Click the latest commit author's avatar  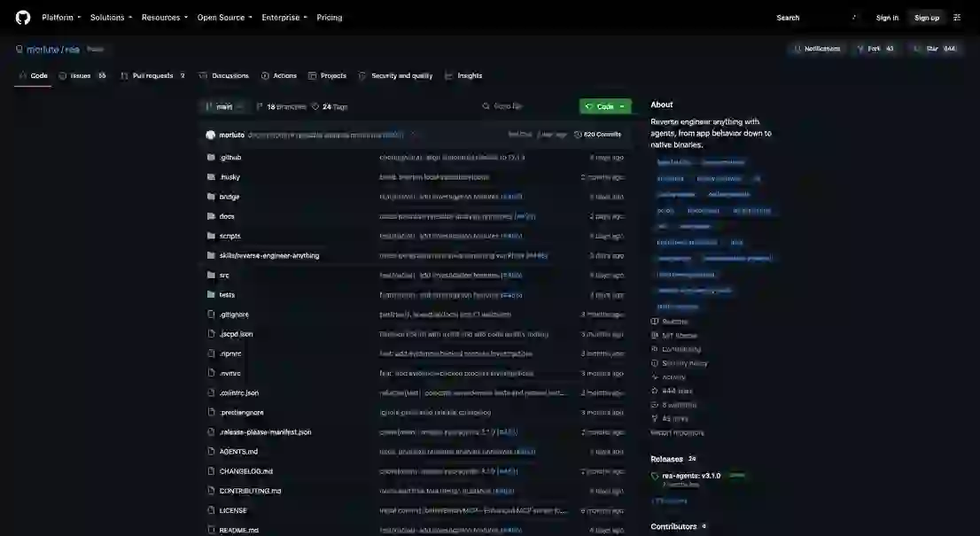211,135
